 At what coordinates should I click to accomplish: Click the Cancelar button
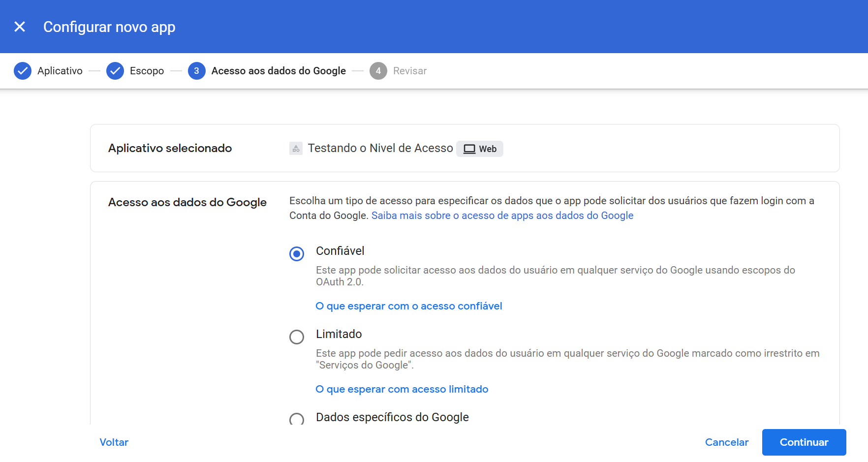pos(726,442)
